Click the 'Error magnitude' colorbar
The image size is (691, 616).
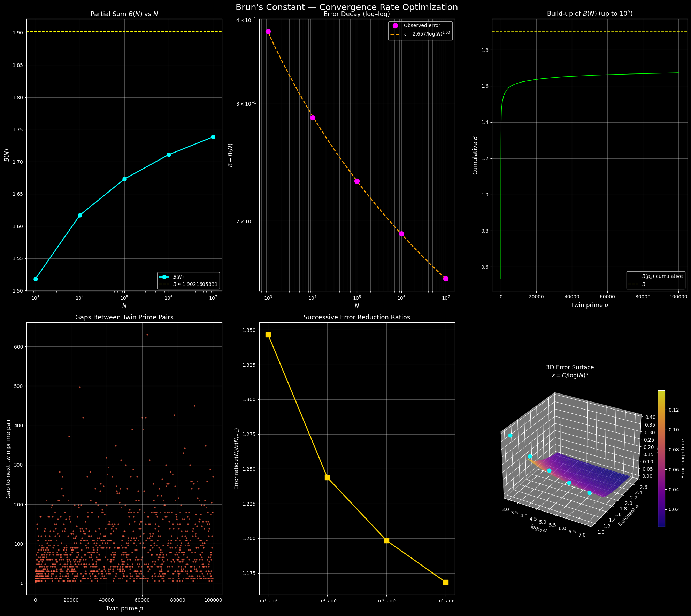click(x=661, y=458)
